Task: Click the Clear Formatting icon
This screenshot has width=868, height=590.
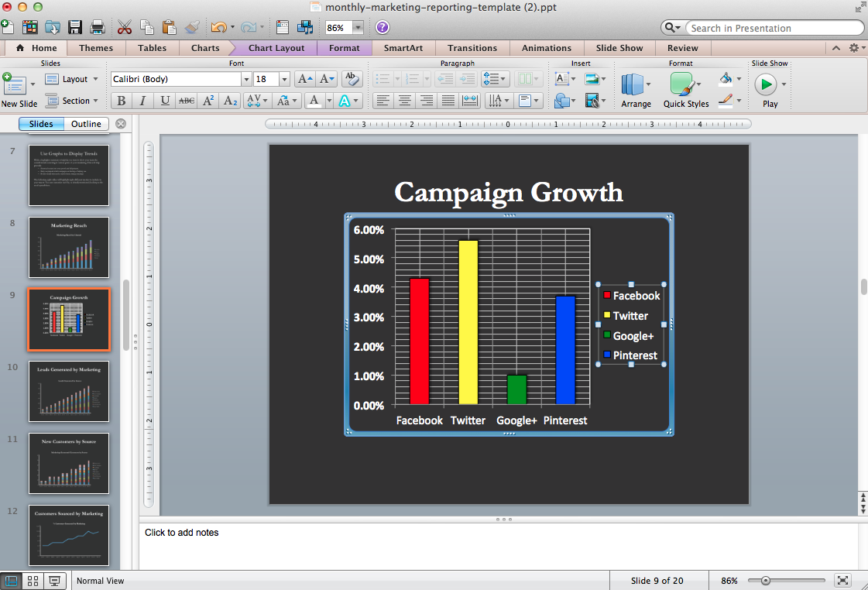Action: coord(351,79)
